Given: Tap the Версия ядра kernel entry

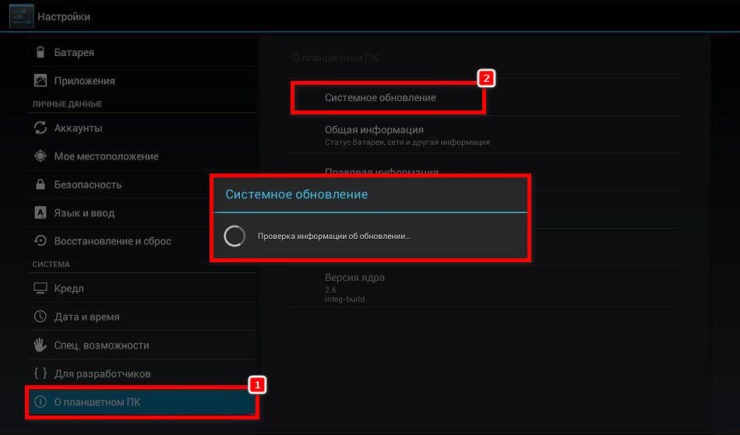Looking at the screenshot, I should [x=354, y=277].
